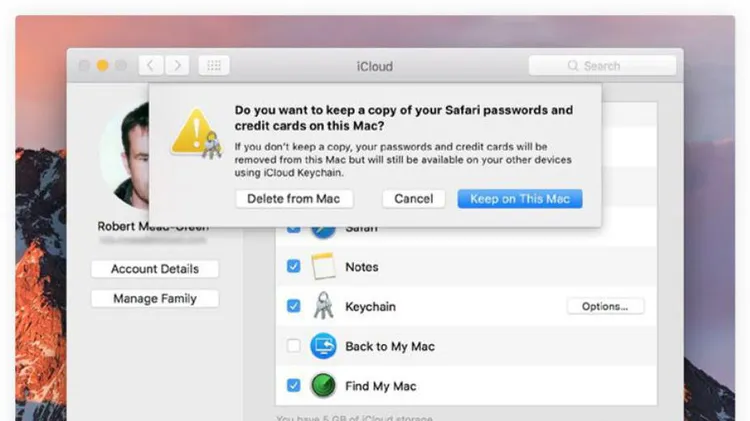
Task: Click the profile photo of Robert
Action: (x=125, y=156)
